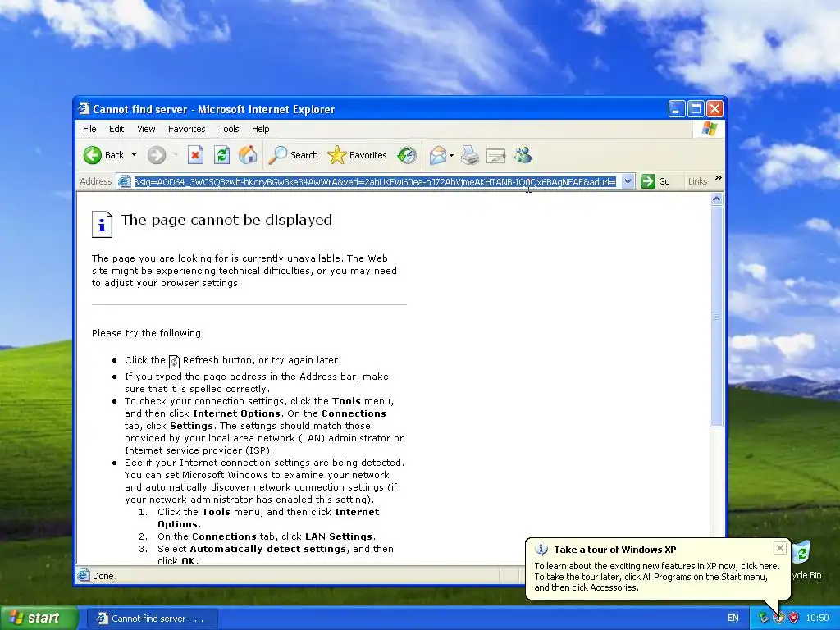This screenshot has height=630, width=840.
Task: Open the Help menu
Action: [260, 129]
